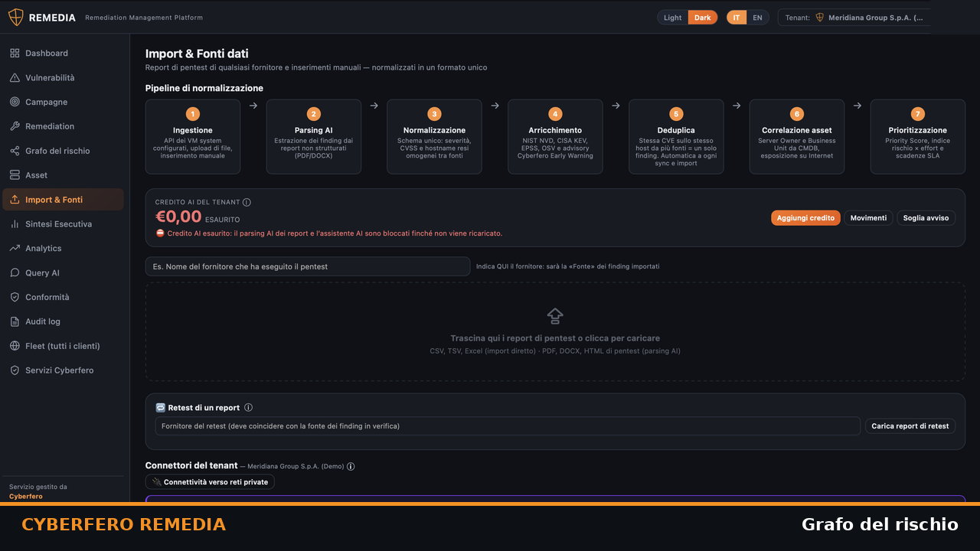Image resolution: width=980 pixels, height=551 pixels.
Task: Click the Fornitore del retest input field
Action: (508, 426)
